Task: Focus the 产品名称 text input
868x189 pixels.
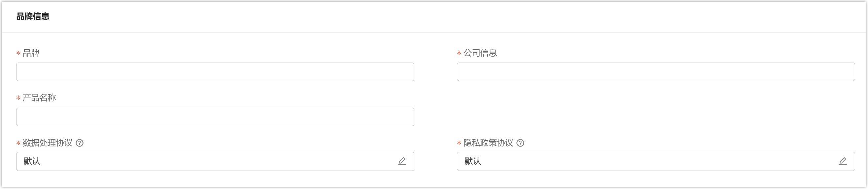Action: click(215, 117)
